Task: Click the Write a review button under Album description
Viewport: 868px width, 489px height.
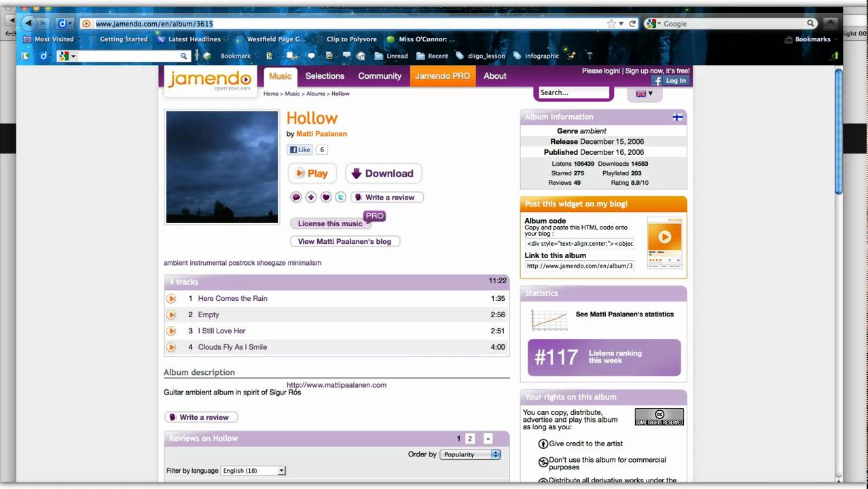Action: tap(202, 417)
